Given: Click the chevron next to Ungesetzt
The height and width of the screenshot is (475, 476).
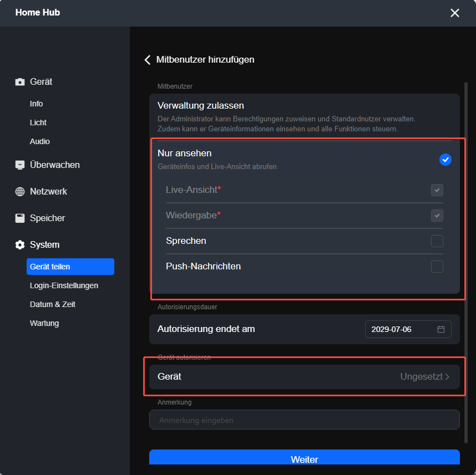Looking at the screenshot, I should [x=448, y=377].
